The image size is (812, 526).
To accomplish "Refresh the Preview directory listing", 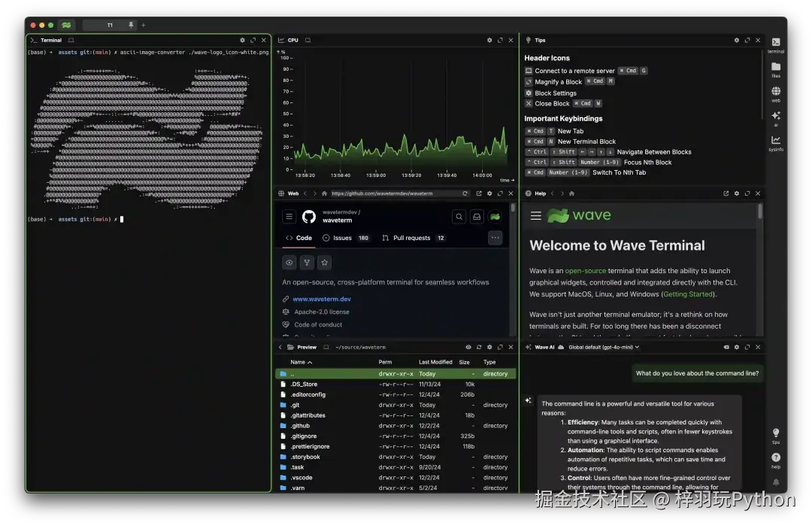I will (479, 347).
